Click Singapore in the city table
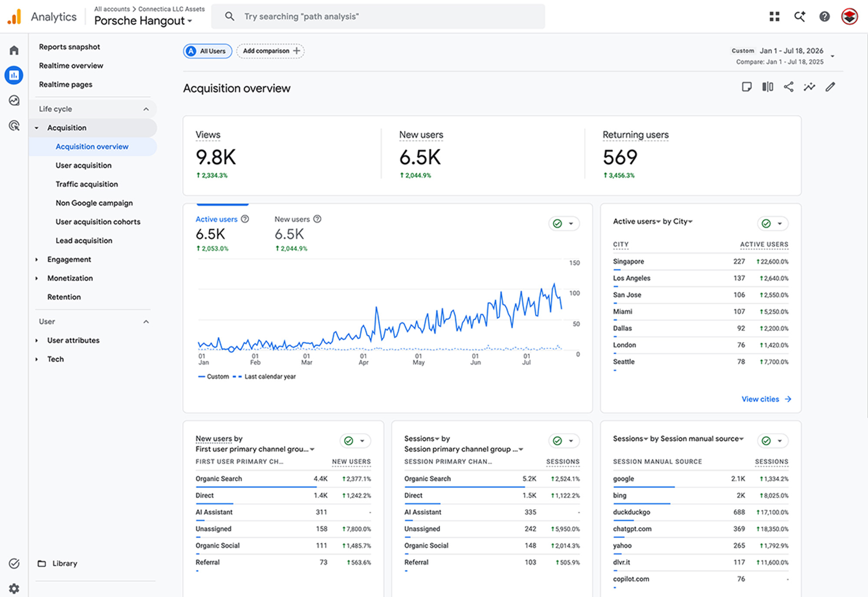This screenshot has width=868, height=597. pyautogui.click(x=628, y=261)
